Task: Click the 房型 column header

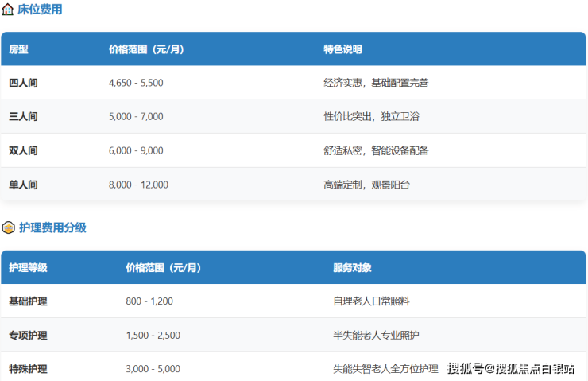Action: (18, 49)
